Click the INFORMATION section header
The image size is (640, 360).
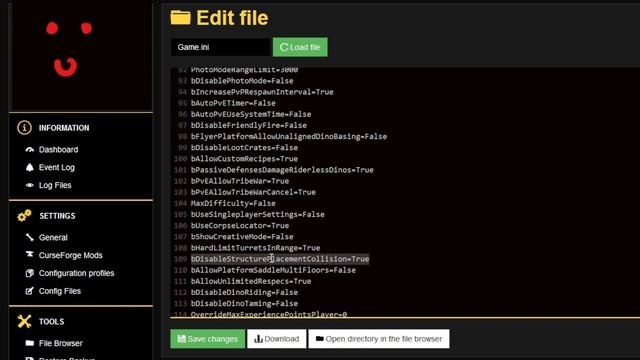pos(64,128)
